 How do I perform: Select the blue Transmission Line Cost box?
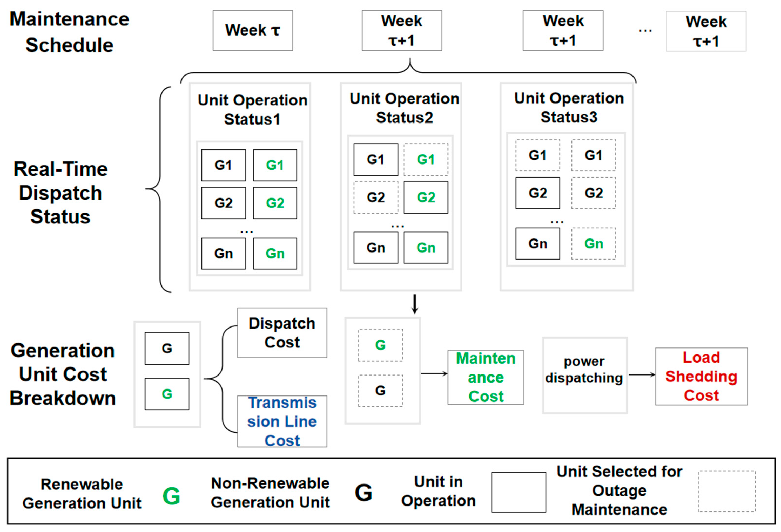[282, 421]
